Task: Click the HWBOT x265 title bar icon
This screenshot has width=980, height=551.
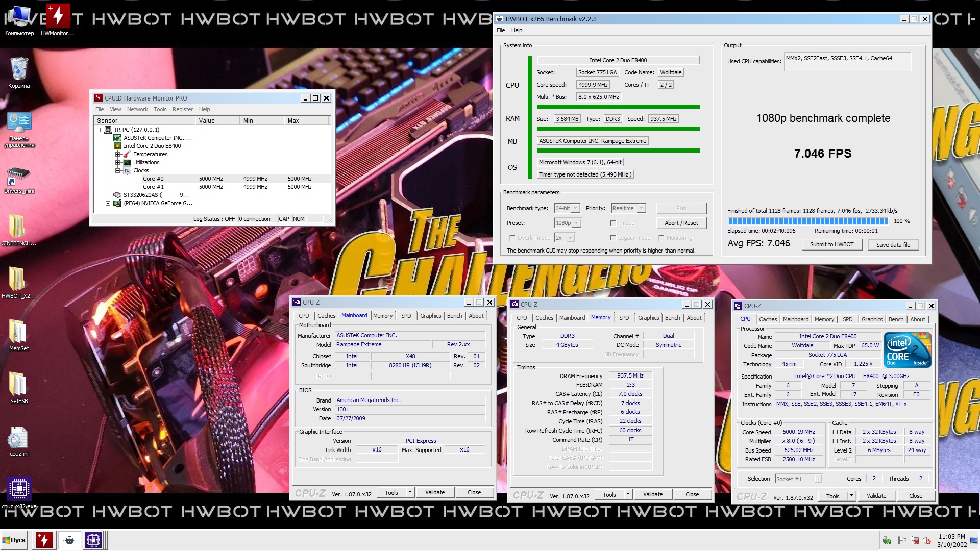Action: [x=500, y=19]
